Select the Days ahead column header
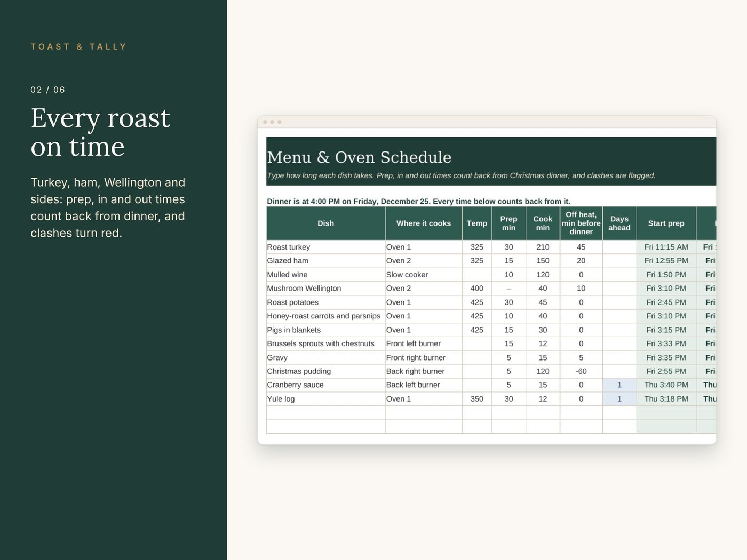The width and height of the screenshot is (747, 560). coord(619,223)
